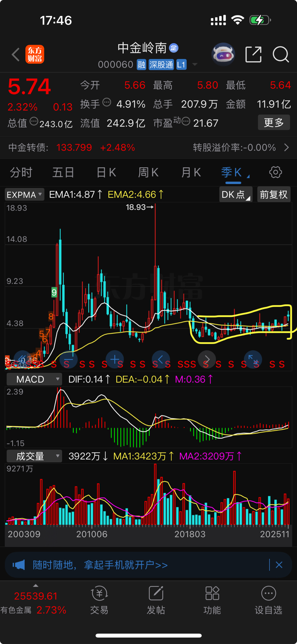Switch to 月K tab
This screenshot has width=297, height=644.
pos(191,172)
